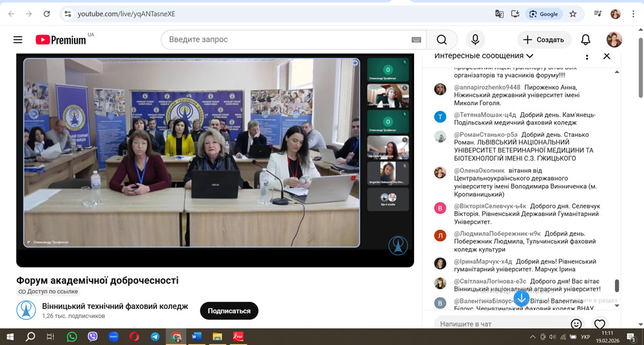Bookmark this page with star icon
The width and height of the screenshot is (644, 345).
(x=573, y=14)
